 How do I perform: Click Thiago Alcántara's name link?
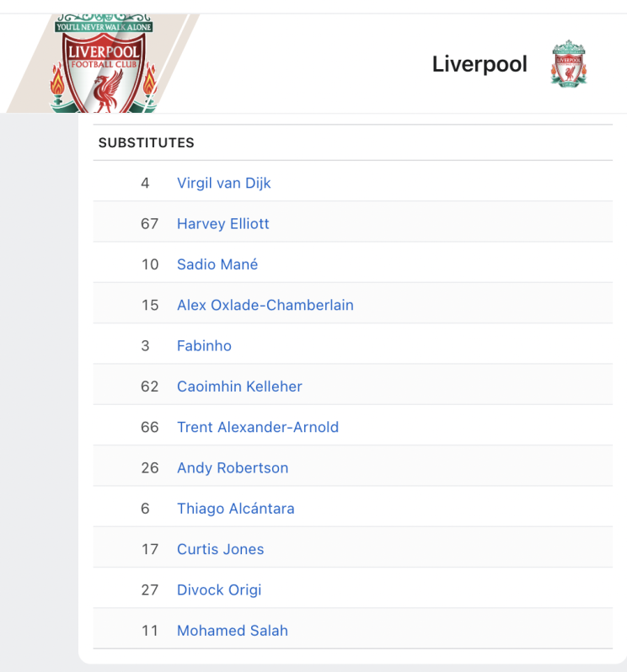pyautogui.click(x=236, y=509)
